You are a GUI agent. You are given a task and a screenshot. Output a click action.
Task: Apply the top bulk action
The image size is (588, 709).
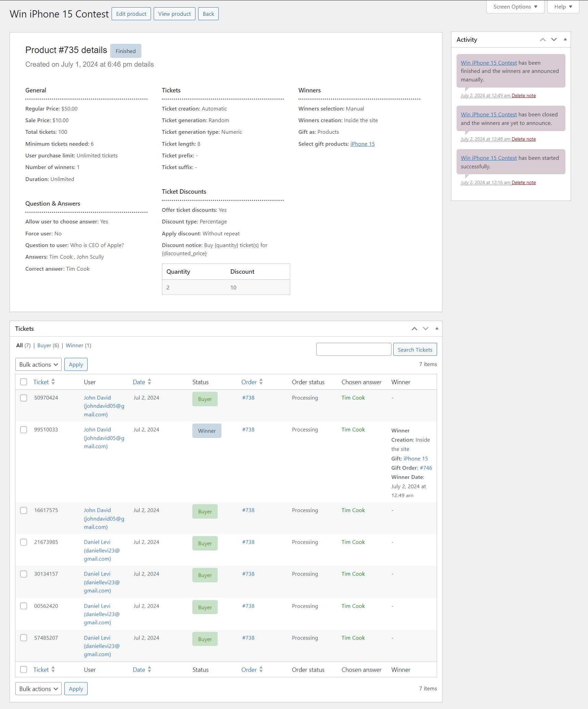(76, 364)
